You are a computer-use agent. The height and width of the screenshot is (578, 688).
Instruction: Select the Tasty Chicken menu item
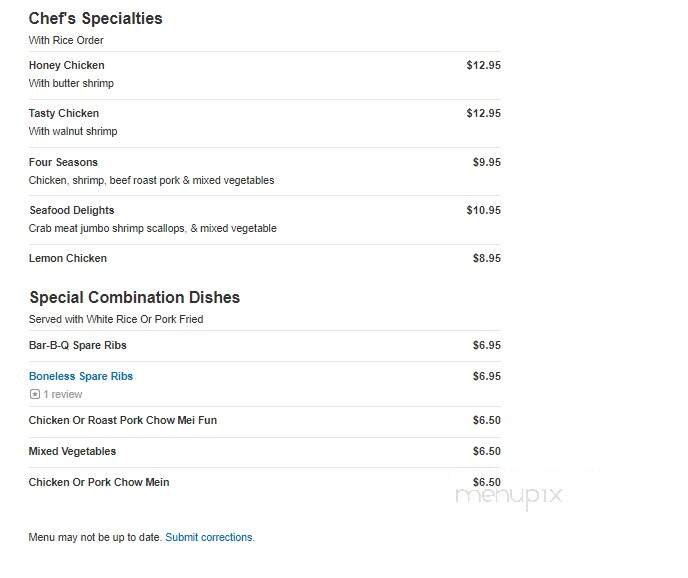(63, 113)
